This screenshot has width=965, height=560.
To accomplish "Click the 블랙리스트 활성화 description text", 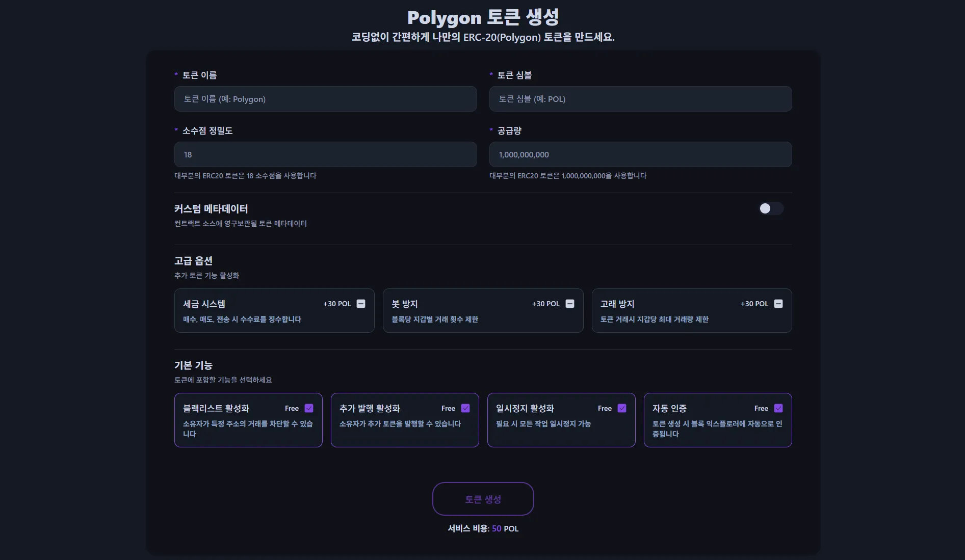I will 247,429.
